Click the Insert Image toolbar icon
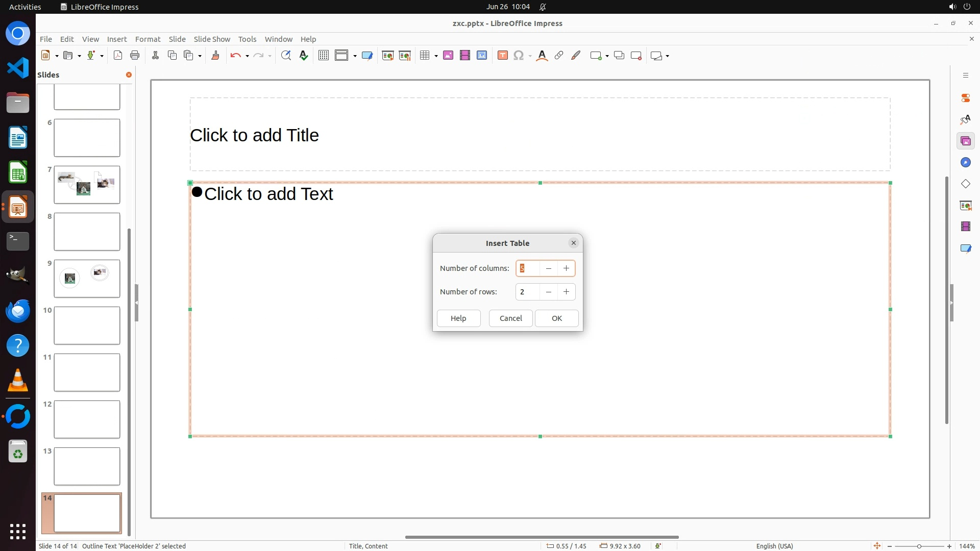 448,56
